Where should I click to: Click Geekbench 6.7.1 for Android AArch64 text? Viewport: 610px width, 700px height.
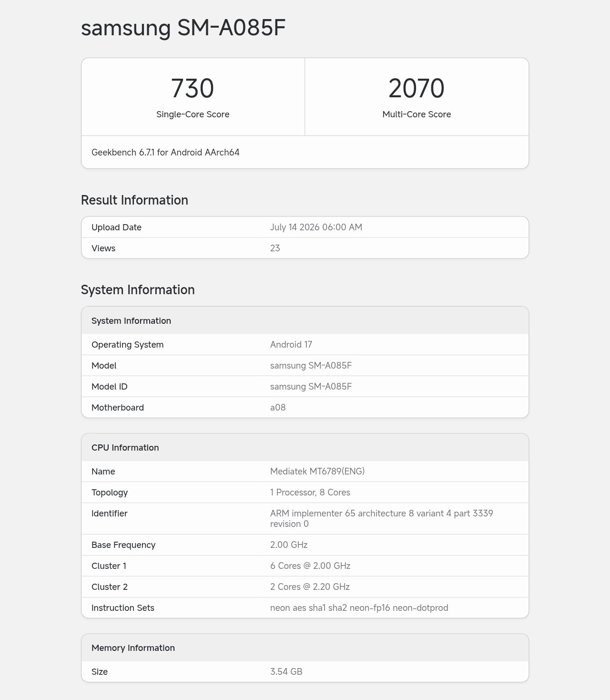coord(165,153)
